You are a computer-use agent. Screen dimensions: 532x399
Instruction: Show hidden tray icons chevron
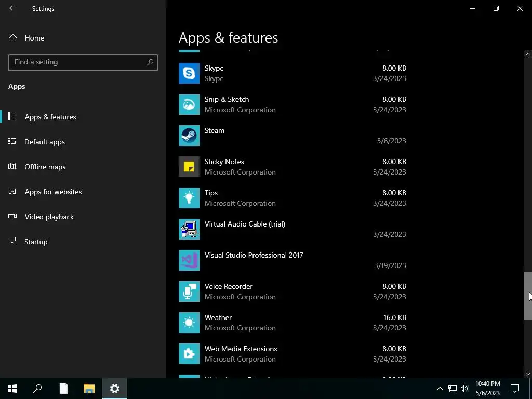point(440,389)
